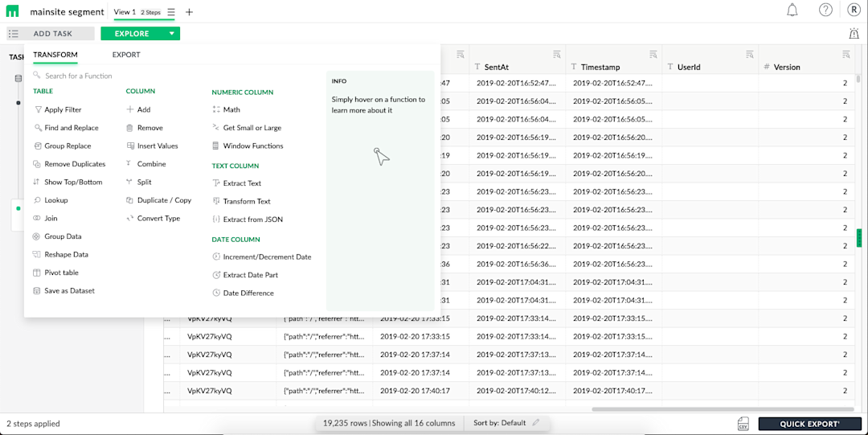Select Apply Filter function
This screenshot has width=868, height=435.
pyautogui.click(x=58, y=109)
